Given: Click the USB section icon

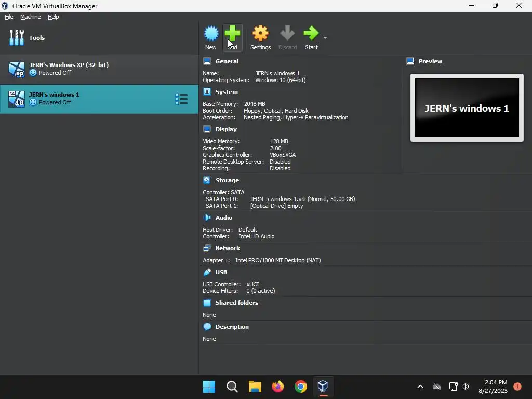Looking at the screenshot, I should pyautogui.click(x=207, y=272).
